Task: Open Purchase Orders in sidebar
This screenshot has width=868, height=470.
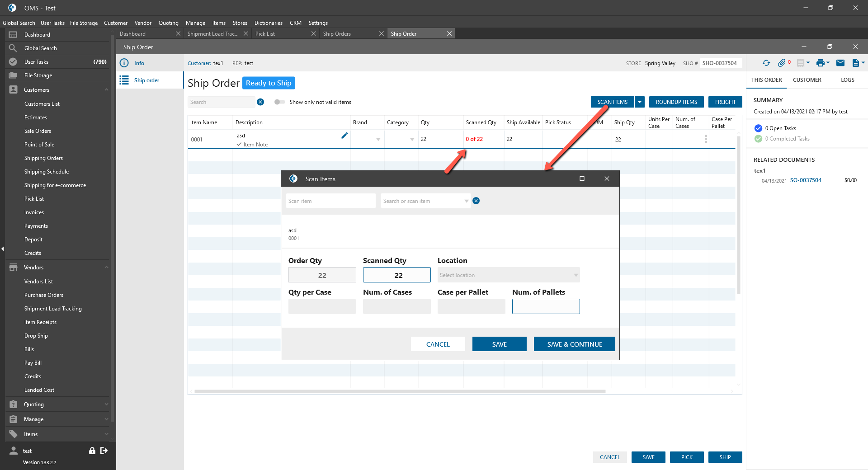Action: point(44,295)
